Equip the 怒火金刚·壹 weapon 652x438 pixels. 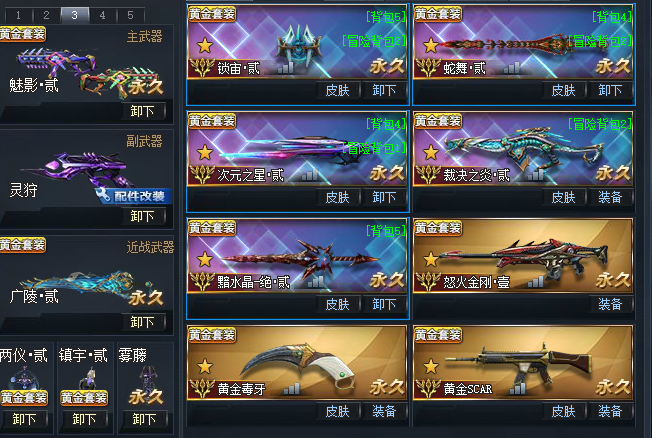pyautogui.click(x=610, y=304)
